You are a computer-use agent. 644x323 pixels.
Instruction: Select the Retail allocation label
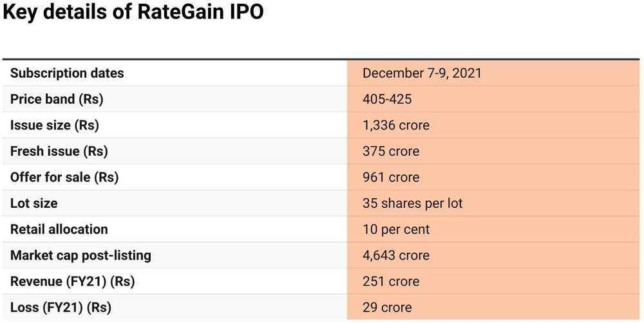[59, 230]
